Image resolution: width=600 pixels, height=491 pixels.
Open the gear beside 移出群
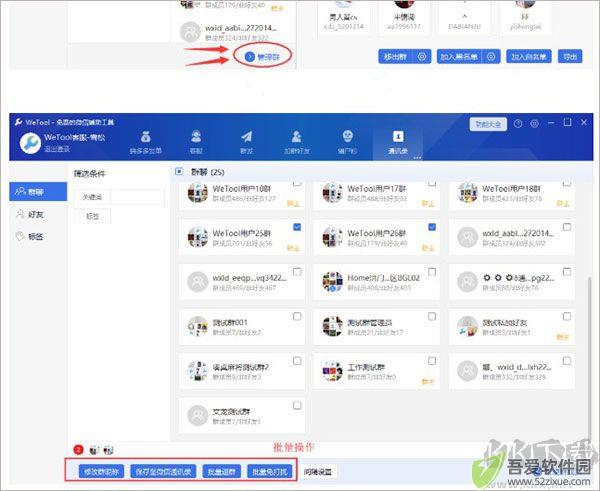[422, 57]
